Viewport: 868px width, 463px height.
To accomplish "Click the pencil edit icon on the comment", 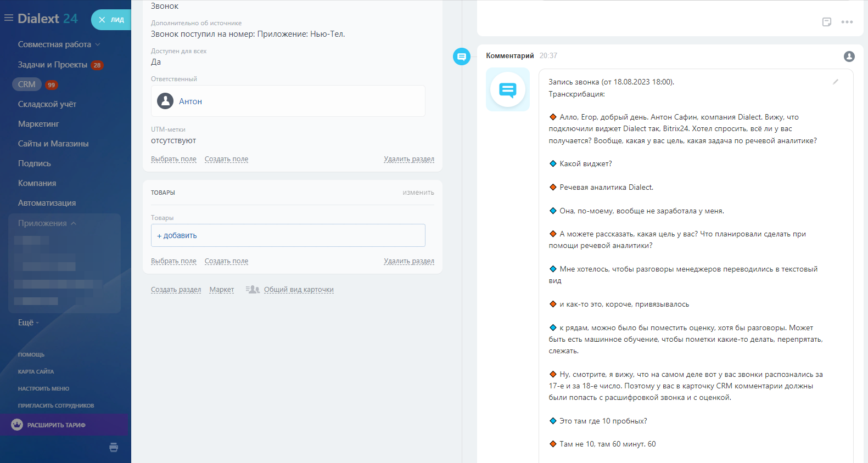I will click(836, 82).
